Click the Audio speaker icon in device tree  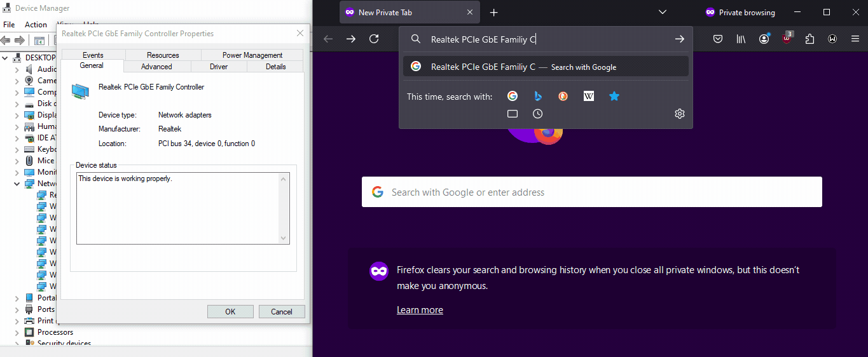29,69
